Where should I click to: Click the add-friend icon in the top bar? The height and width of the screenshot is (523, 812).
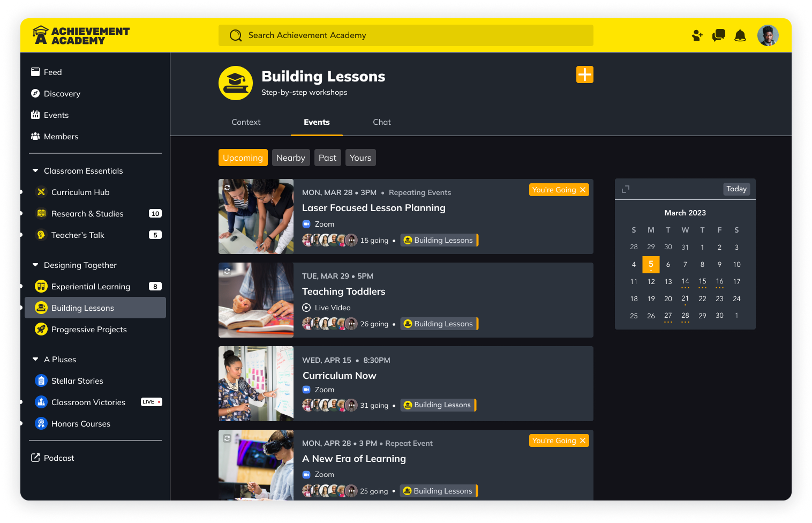coord(697,35)
